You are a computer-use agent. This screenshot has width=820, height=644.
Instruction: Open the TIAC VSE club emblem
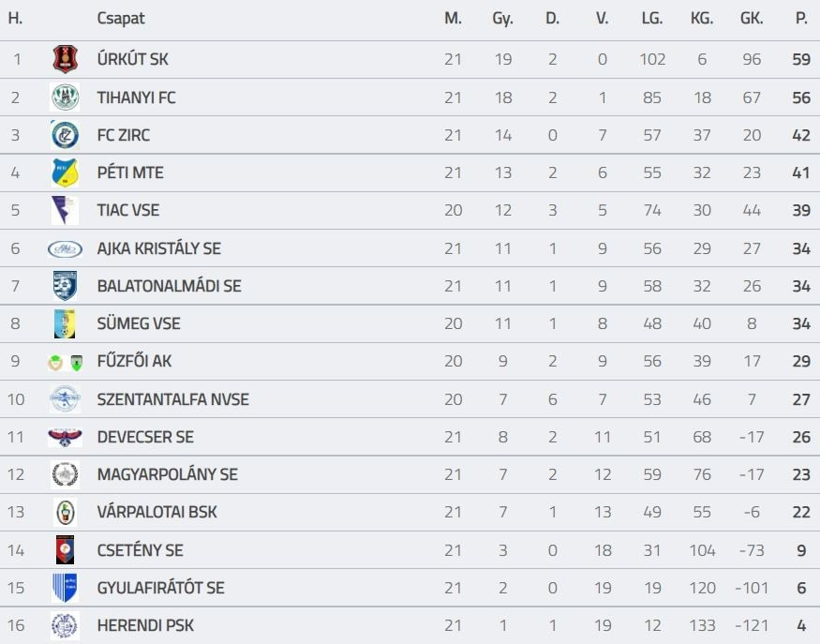[x=65, y=210]
